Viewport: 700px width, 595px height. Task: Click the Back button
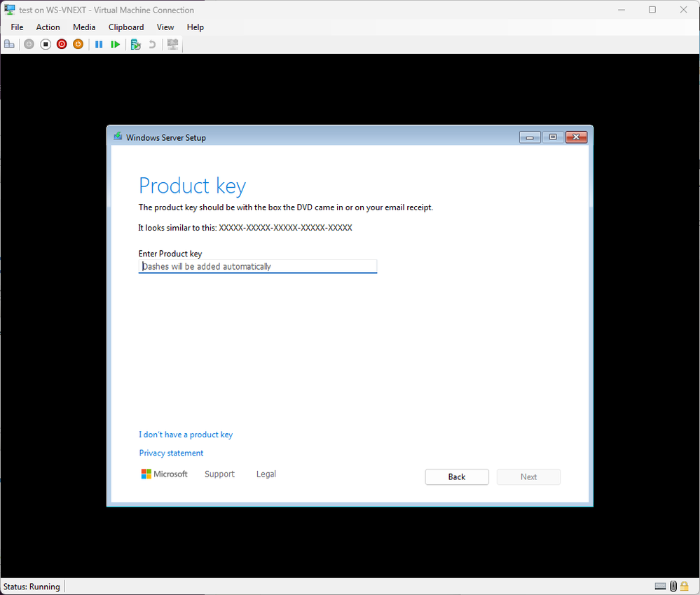[457, 477]
